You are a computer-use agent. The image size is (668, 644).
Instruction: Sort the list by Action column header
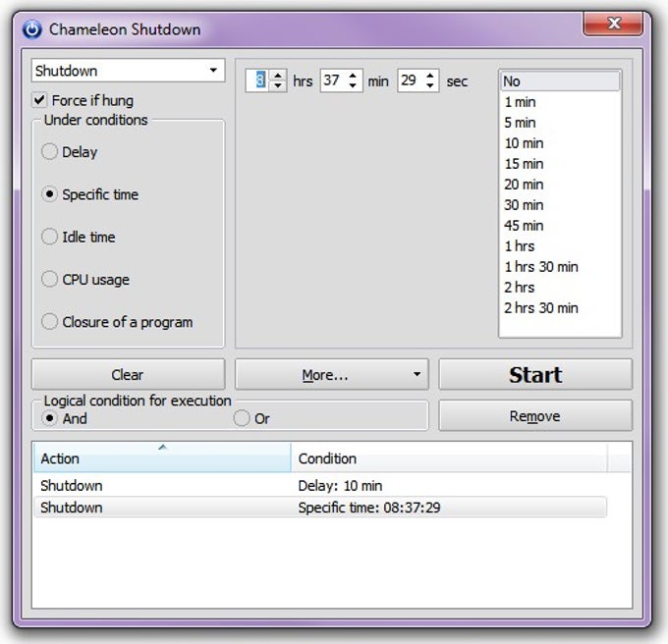point(162,458)
